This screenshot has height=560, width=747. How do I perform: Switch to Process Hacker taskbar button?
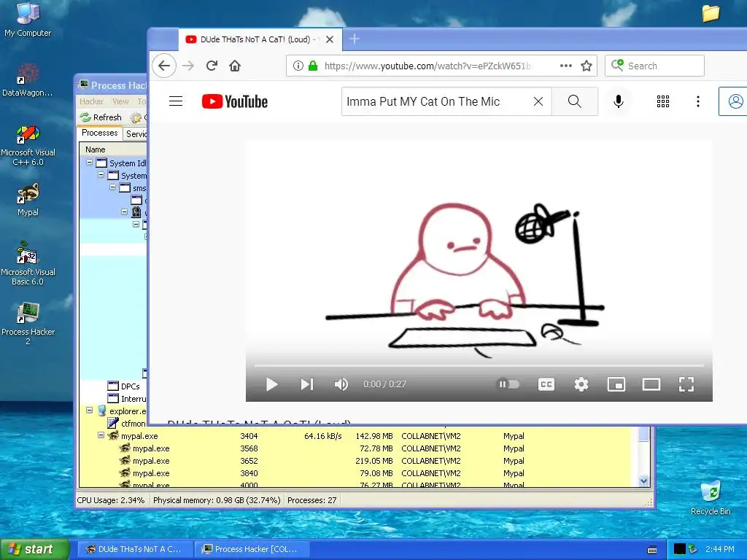click(x=251, y=549)
